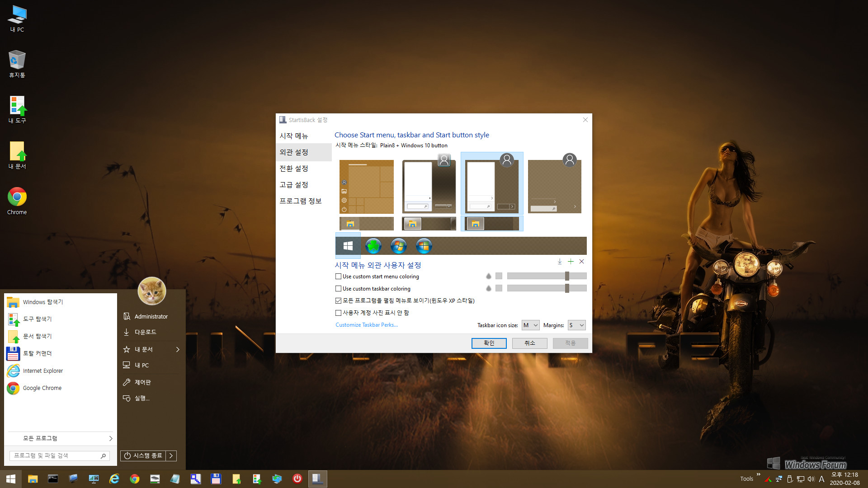The width and height of the screenshot is (868, 488).
Task: Click the blue floppy disk taskbar icon
Action: tap(216, 479)
